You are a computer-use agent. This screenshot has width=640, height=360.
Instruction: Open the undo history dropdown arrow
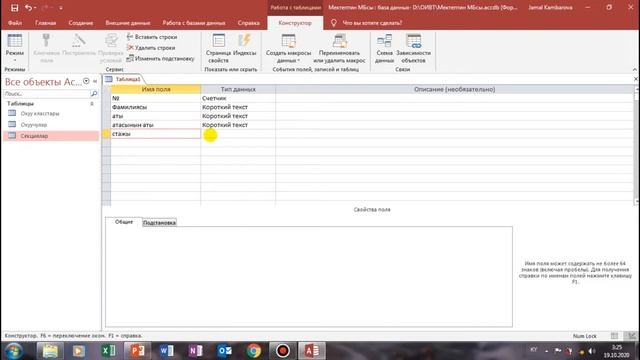(35, 8)
